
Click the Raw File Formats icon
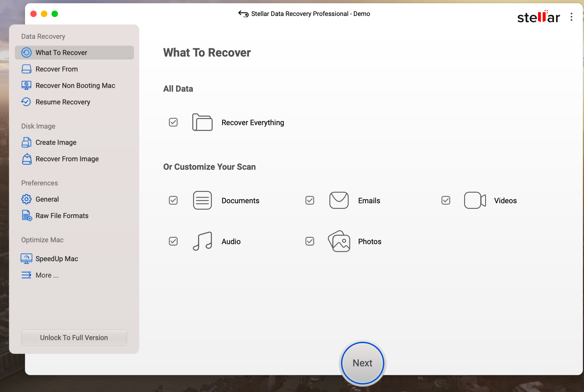27,216
